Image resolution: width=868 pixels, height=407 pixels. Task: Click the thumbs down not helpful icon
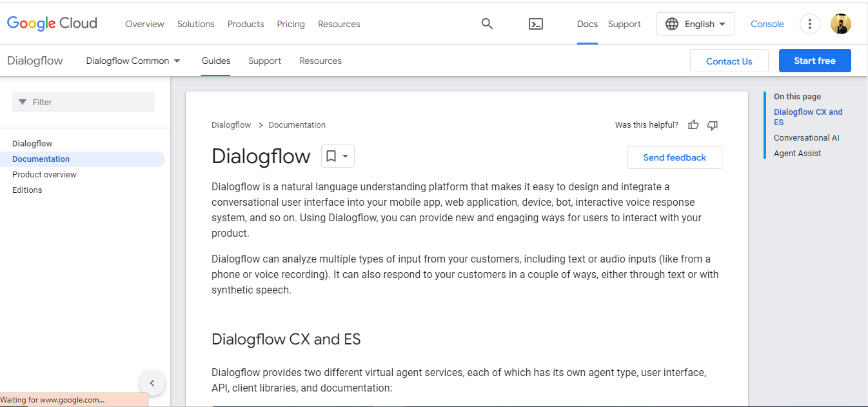point(713,125)
